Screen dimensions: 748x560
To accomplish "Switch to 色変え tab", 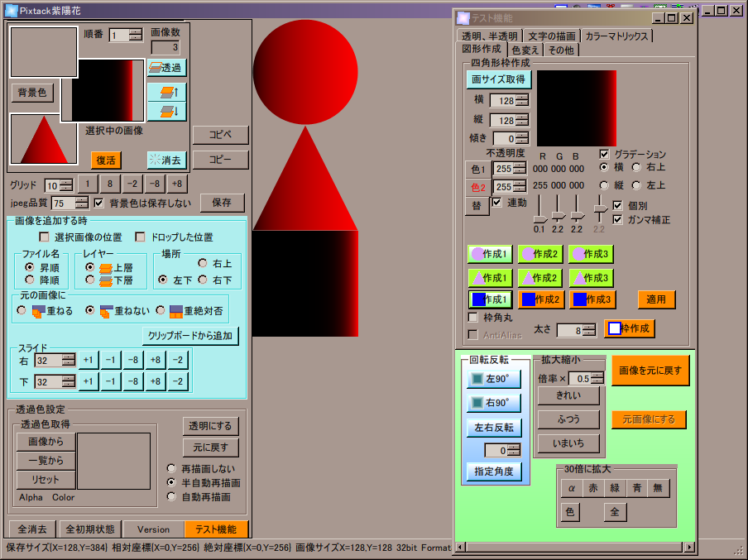I will click(525, 50).
